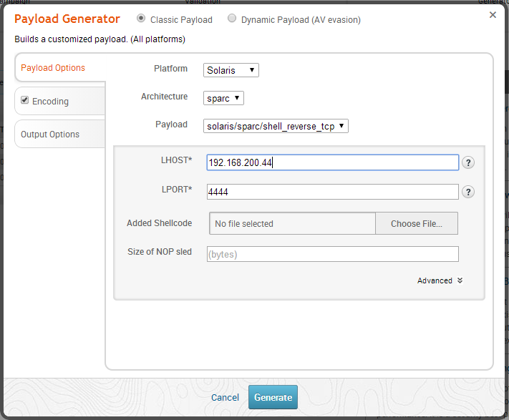The height and width of the screenshot is (420, 509).
Task: Toggle the Encoding checkbox
Action: (25, 101)
